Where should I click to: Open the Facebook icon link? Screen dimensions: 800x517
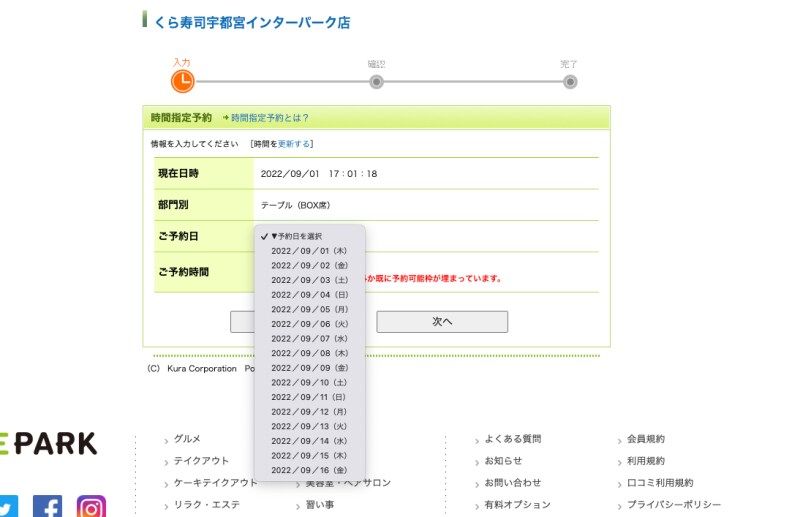tap(47, 506)
